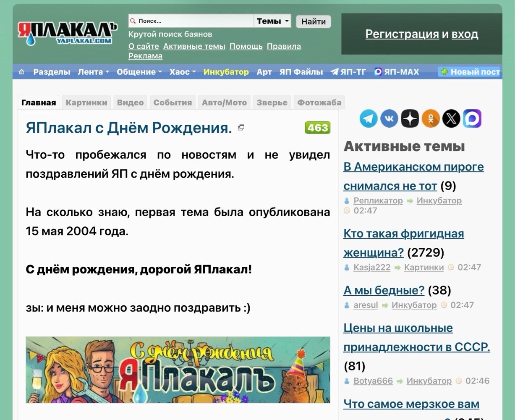Open user profile aresul
Screen dimensions: 515x420
(x=366, y=305)
